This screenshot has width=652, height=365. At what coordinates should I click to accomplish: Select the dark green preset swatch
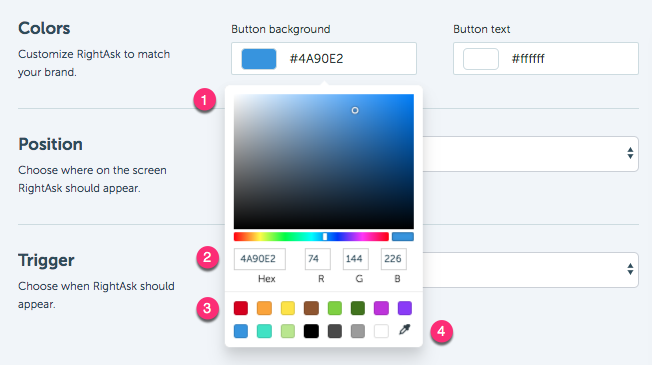coord(358,308)
